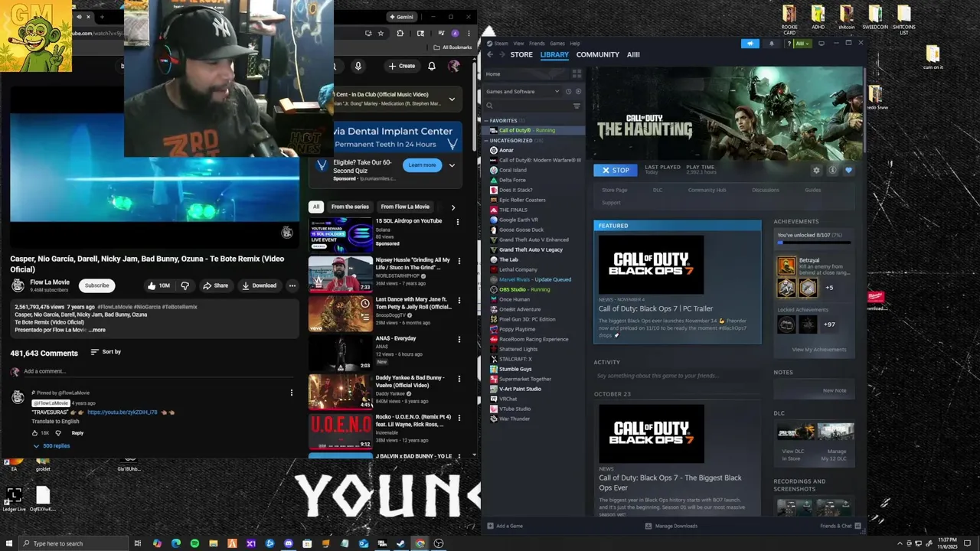Viewport: 980px width, 551px height.
Task: Open Steam STORE tab
Action: pos(521,54)
